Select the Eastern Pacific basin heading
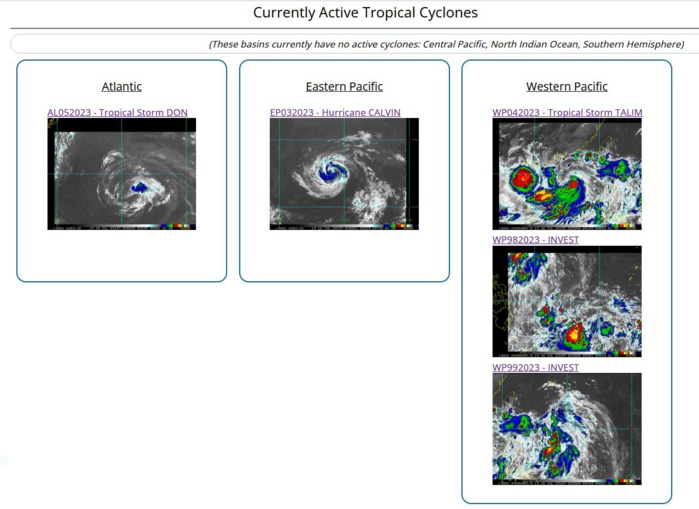This screenshot has height=509, width=699. [344, 87]
